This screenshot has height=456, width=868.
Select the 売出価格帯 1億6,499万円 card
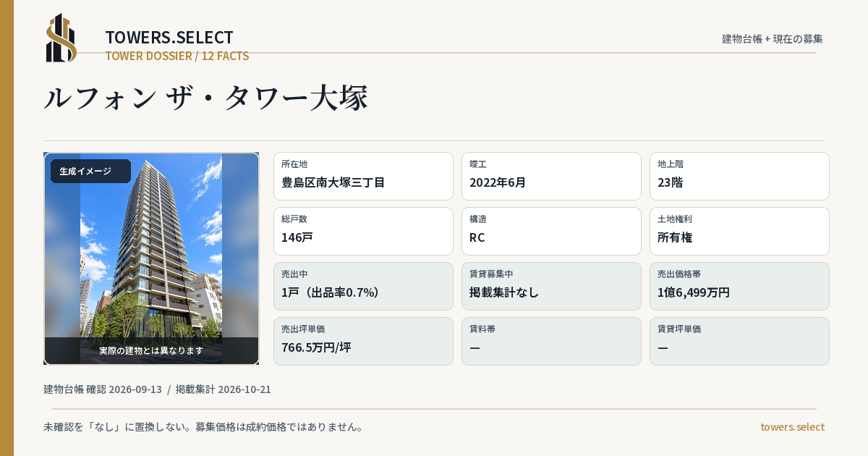(x=739, y=286)
